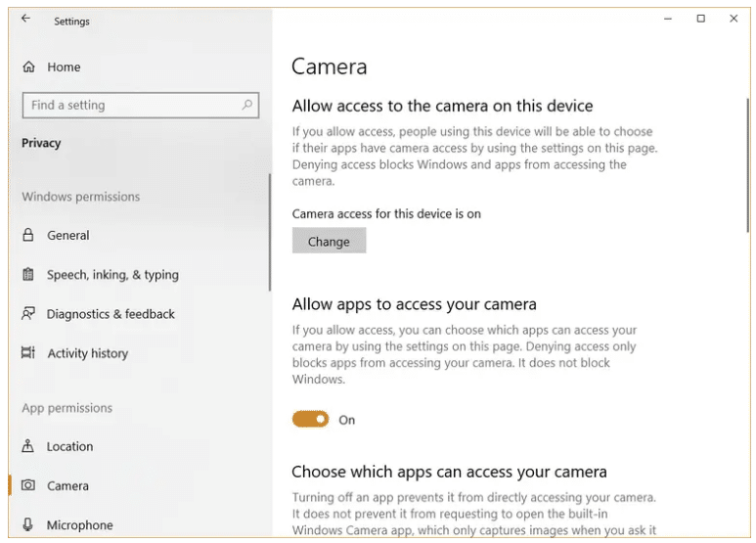This screenshot has height=543, width=756.
Task: Select Diagnostics & feedback
Action: (111, 314)
